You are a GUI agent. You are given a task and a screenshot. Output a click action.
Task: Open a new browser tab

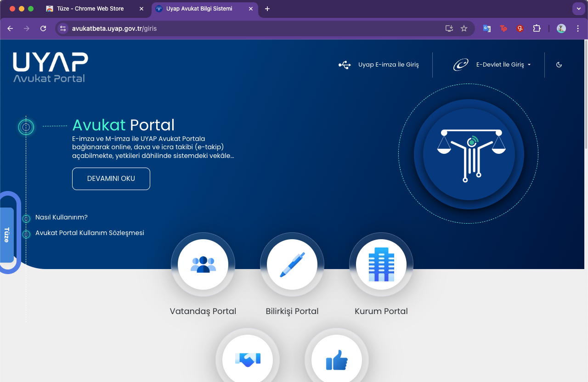[267, 9]
